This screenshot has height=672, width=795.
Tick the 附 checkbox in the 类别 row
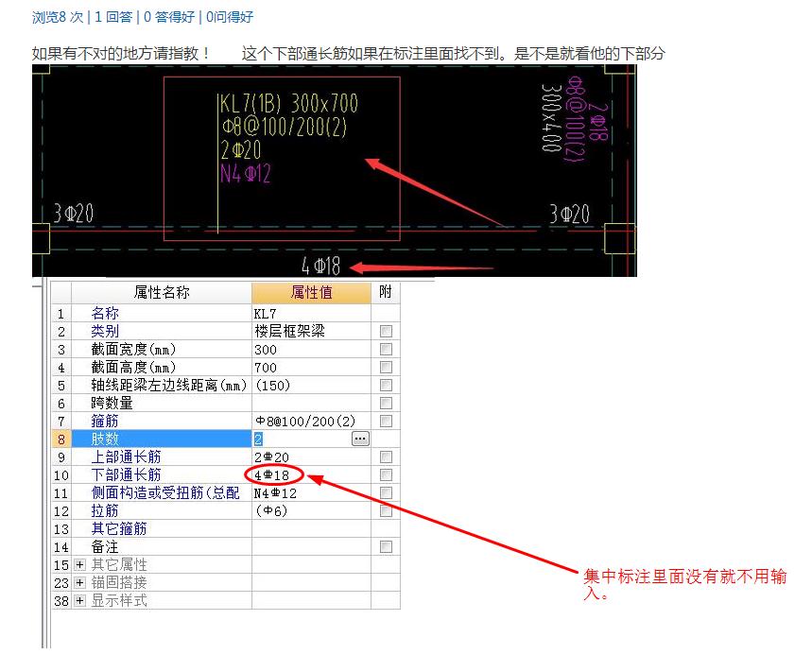coord(386,332)
